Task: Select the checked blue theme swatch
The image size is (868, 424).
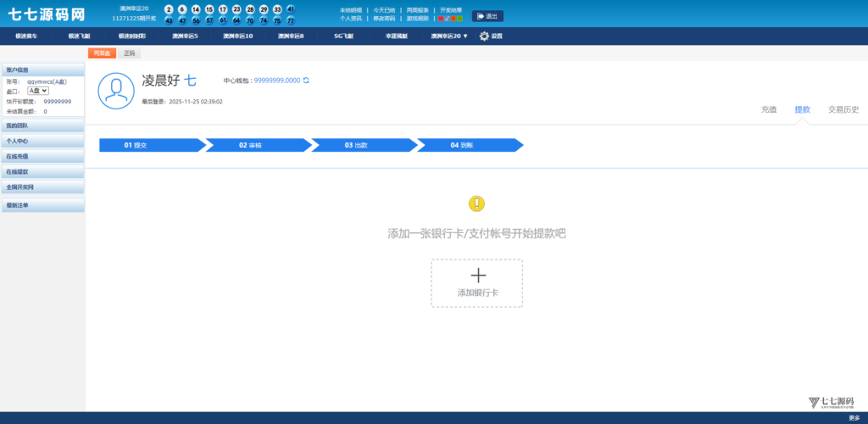Action: point(447,19)
